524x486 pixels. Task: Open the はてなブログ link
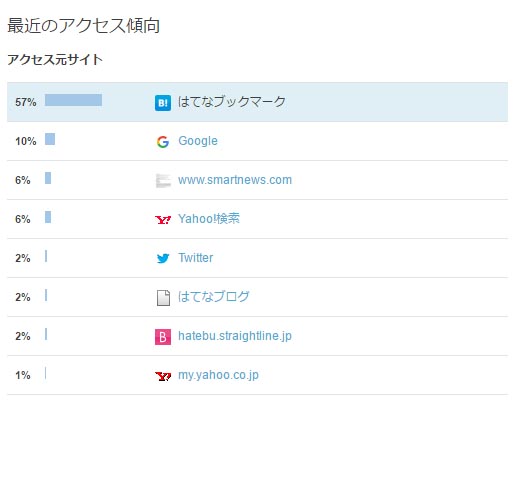point(214,296)
